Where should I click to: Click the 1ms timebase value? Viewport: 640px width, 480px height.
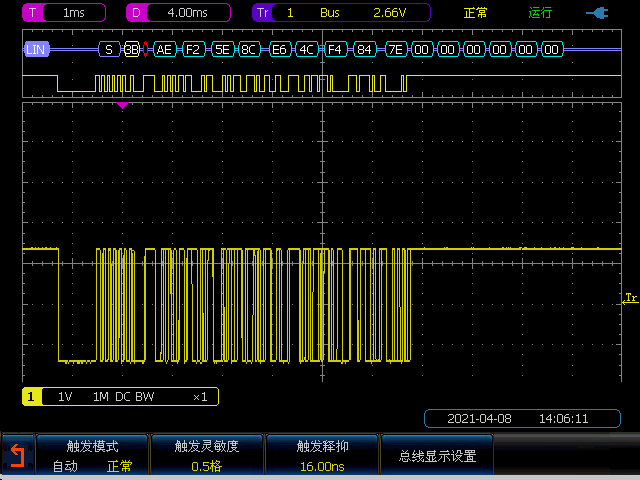74,13
